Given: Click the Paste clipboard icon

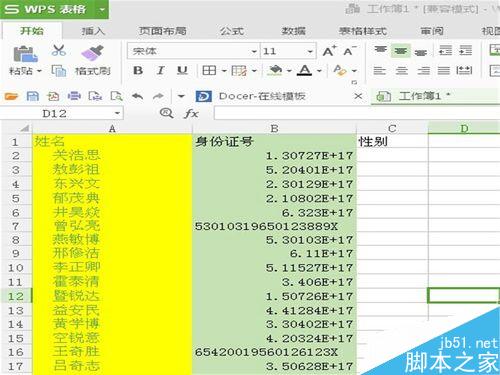Looking at the screenshot, I should [x=25, y=54].
